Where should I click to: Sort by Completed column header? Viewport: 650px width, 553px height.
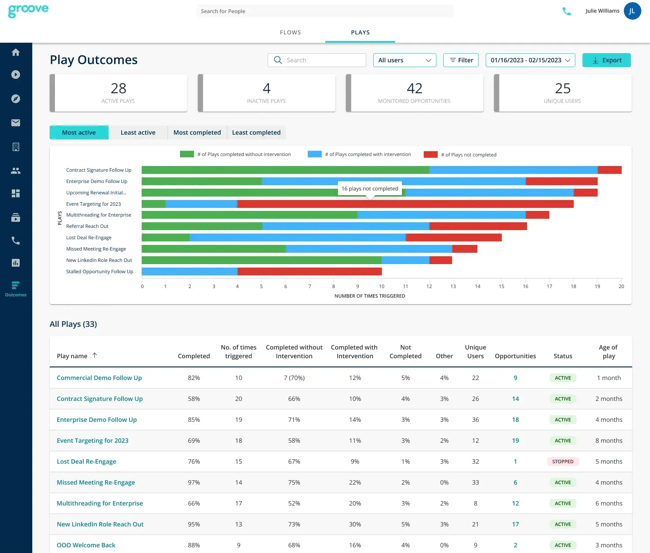point(194,356)
